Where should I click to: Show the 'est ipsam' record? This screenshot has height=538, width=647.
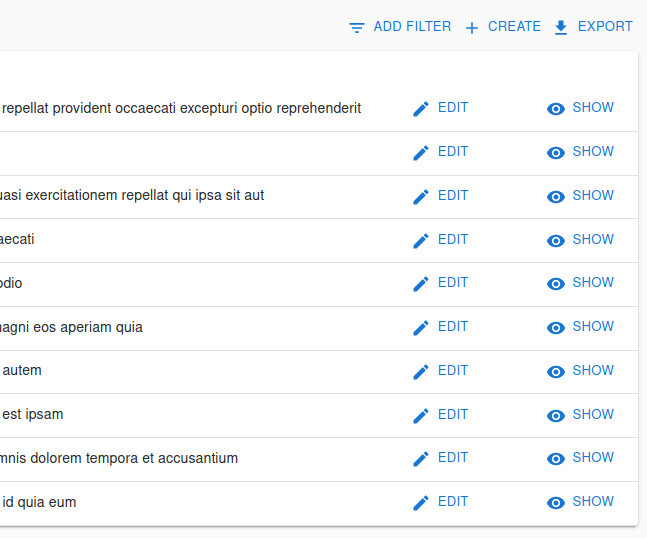pyautogui.click(x=580, y=415)
